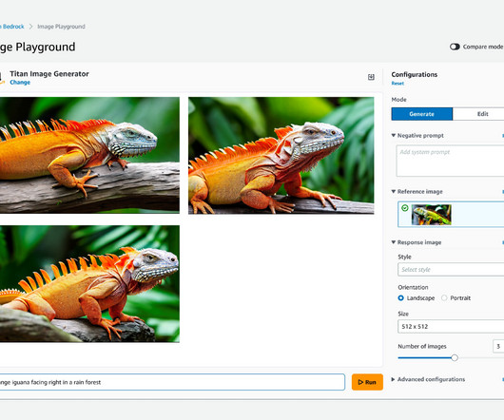Click the green checkmark on reference image

(405, 208)
